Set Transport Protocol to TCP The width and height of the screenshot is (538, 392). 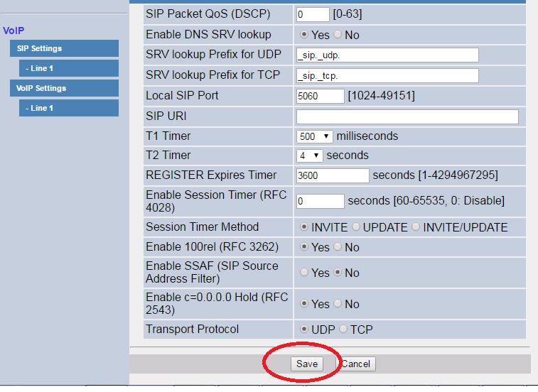(344, 330)
